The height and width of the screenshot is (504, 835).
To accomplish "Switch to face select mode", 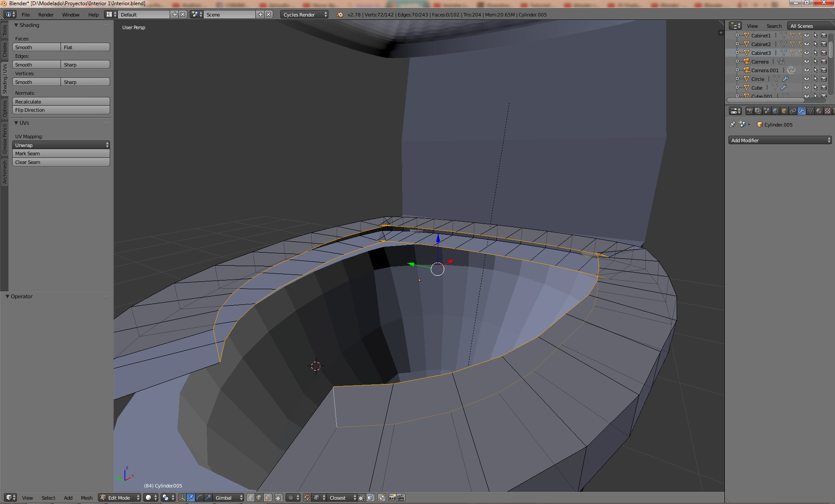I will pos(268,497).
